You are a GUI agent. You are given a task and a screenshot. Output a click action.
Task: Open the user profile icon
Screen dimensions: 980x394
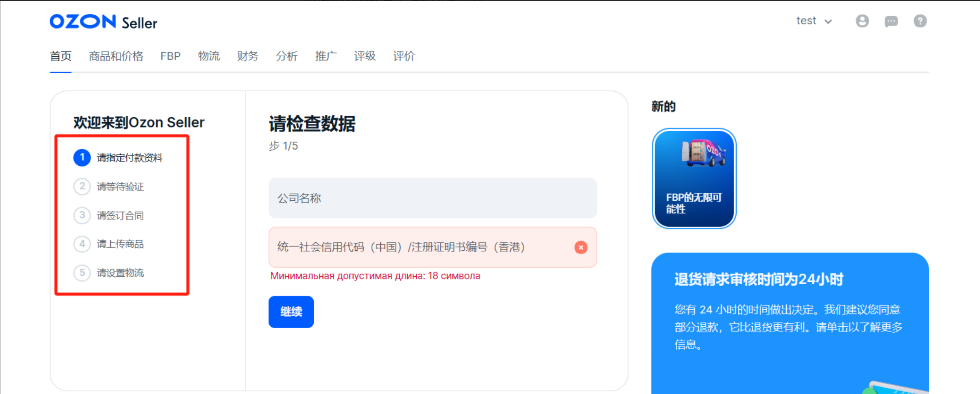tap(862, 21)
